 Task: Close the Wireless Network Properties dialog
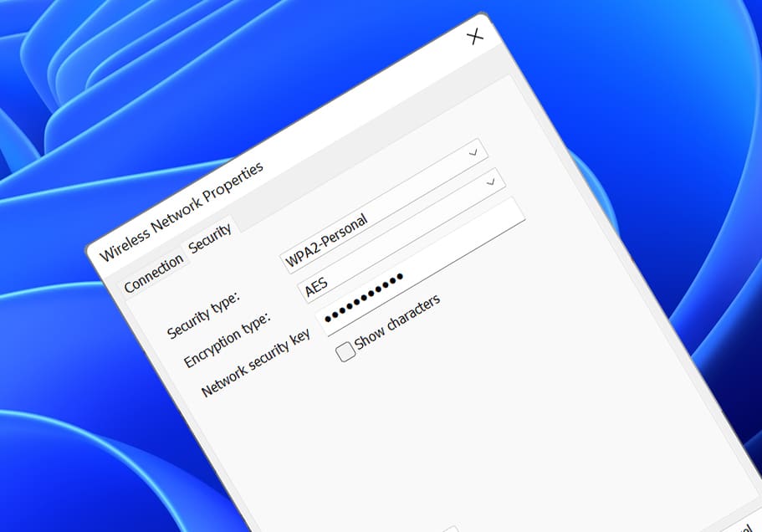[476, 38]
